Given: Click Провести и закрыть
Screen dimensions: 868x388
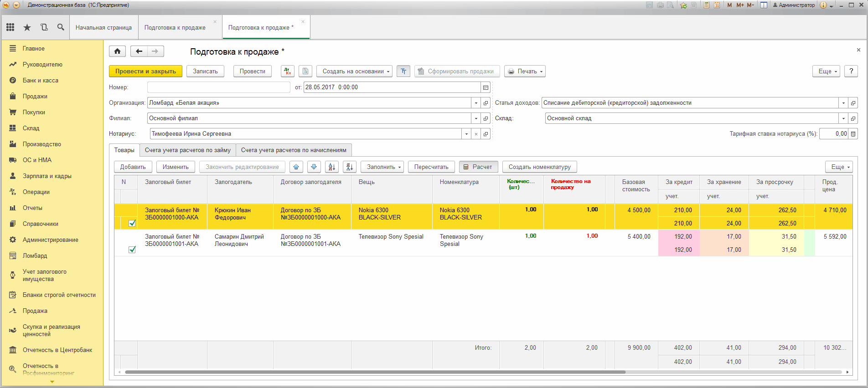Looking at the screenshot, I should pos(145,71).
